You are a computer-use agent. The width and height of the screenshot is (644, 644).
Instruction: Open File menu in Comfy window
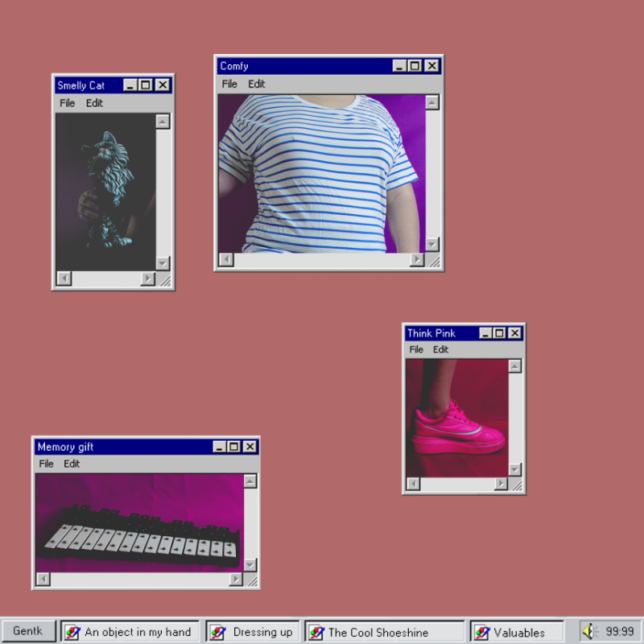pos(229,84)
